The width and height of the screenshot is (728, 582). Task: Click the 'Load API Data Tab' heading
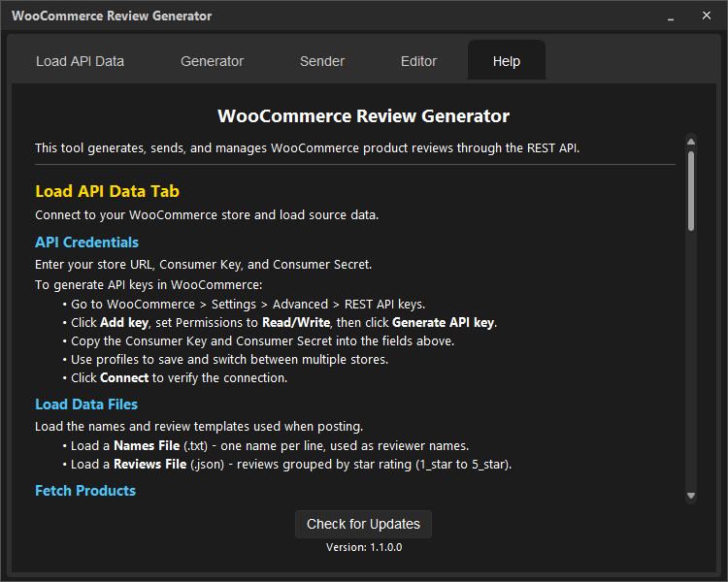(x=107, y=191)
